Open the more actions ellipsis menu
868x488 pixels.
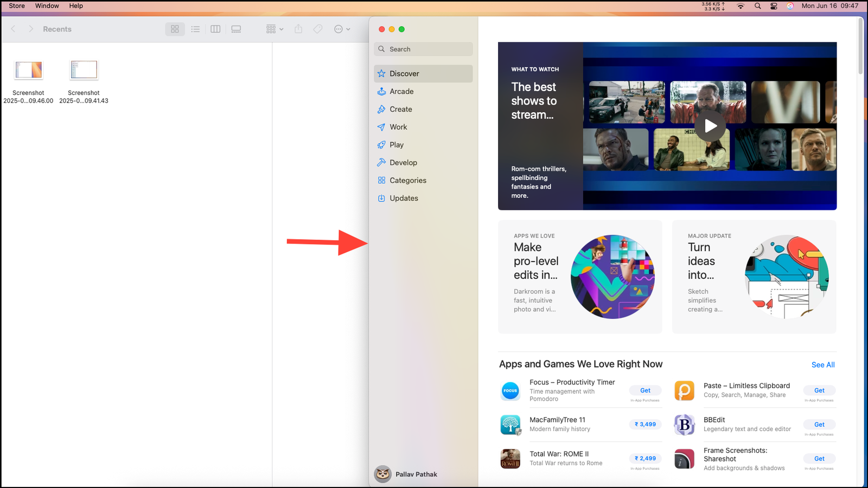(x=342, y=29)
